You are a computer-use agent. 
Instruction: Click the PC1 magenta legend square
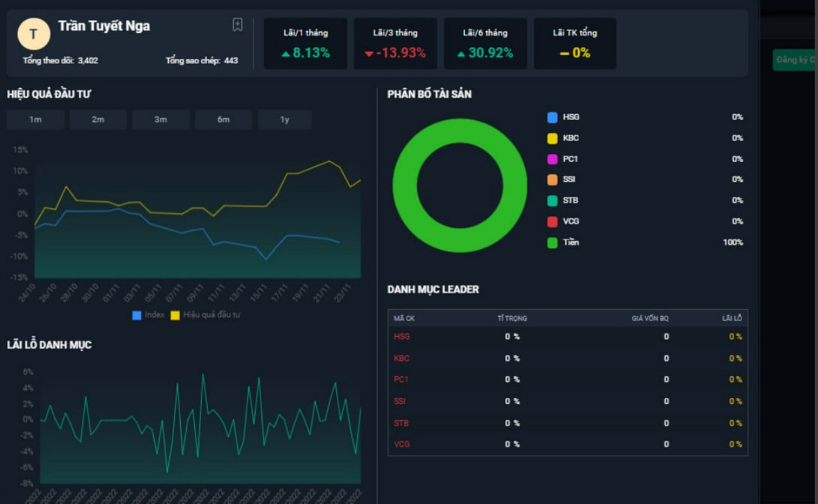[x=552, y=159]
